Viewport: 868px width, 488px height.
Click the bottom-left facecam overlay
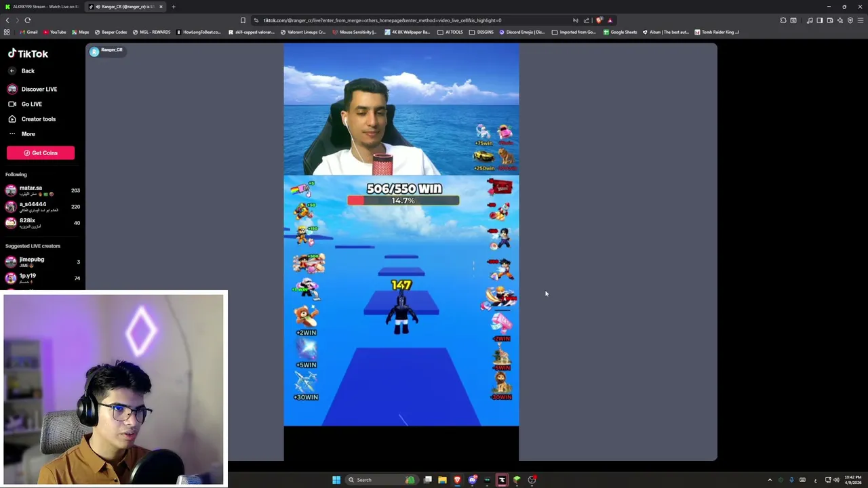click(x=113, y=389)
